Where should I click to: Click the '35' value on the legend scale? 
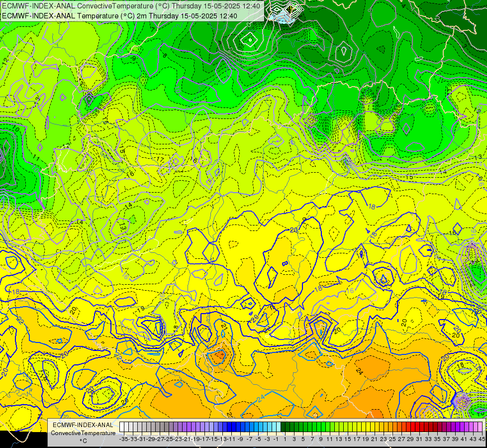[438, 439]
